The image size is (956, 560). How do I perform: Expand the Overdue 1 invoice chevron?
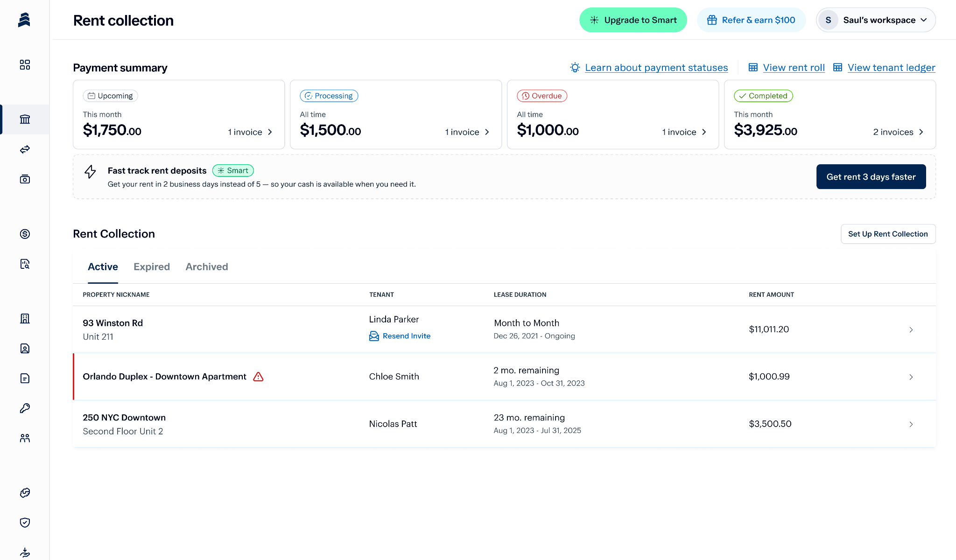(x=704, y=132)
